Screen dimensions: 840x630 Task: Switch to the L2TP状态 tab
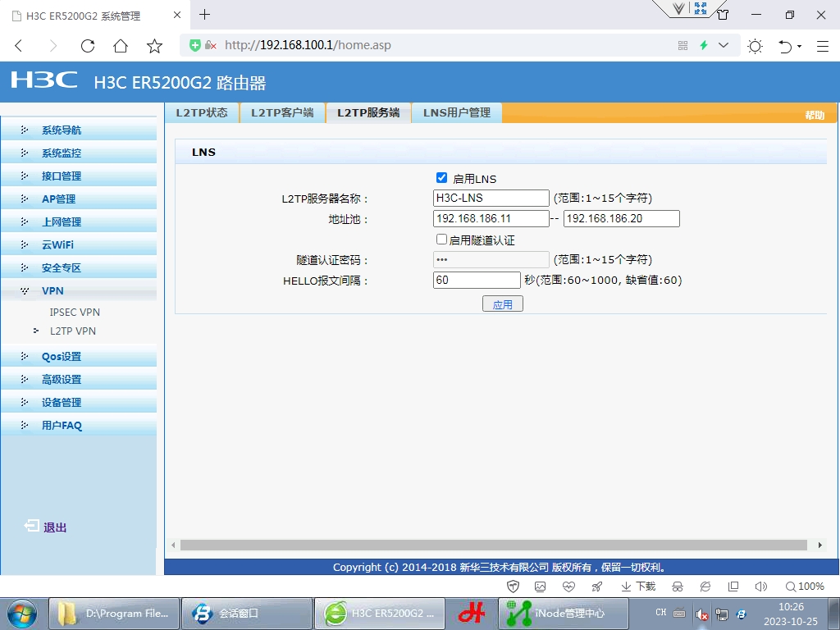tap(202, 112)
